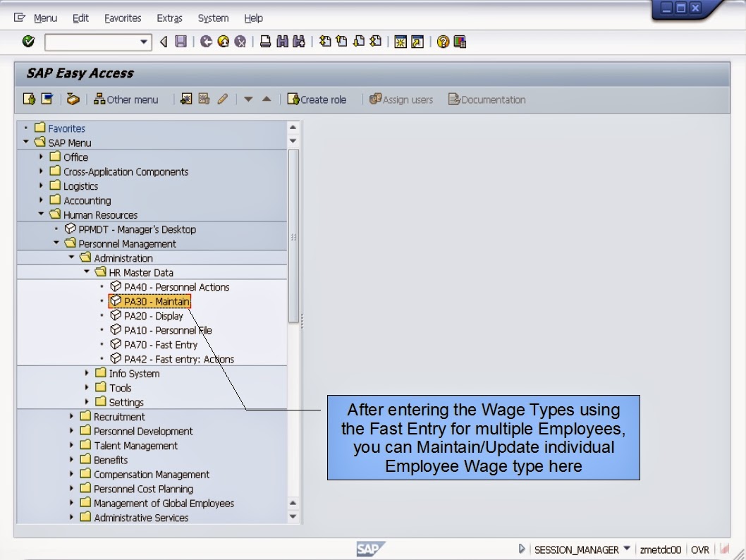
Task: Expand the Info System folder
Action: 87,372
